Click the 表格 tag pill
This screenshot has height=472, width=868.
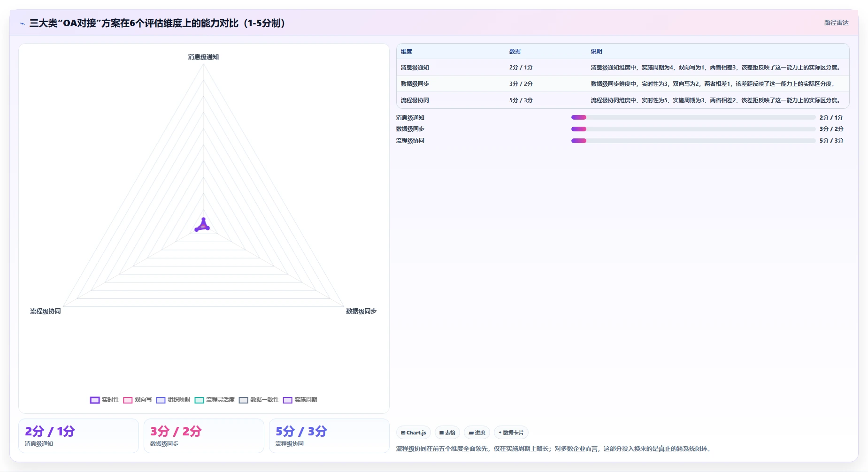coord(447,433)
